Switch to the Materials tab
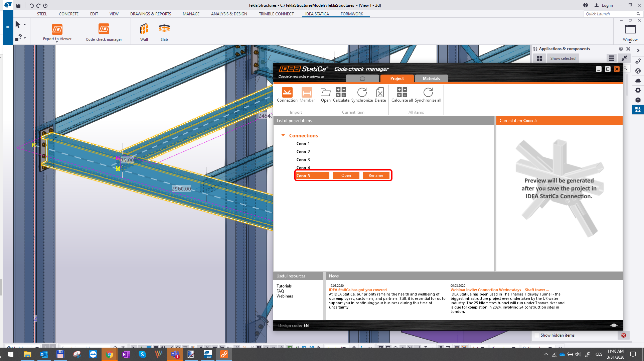 click(x=431, y=79)
